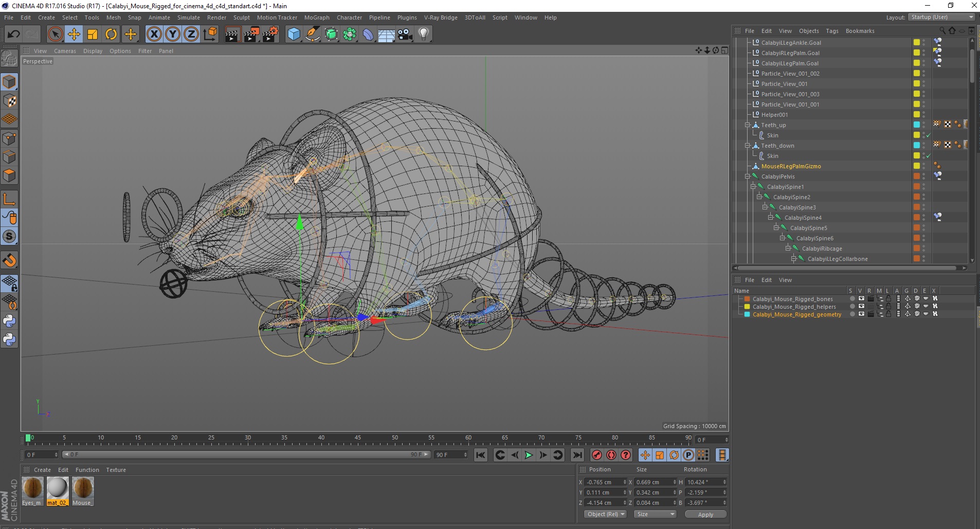
Task: Select the mat_02 material thumbnail
Action: pos(57,487)
